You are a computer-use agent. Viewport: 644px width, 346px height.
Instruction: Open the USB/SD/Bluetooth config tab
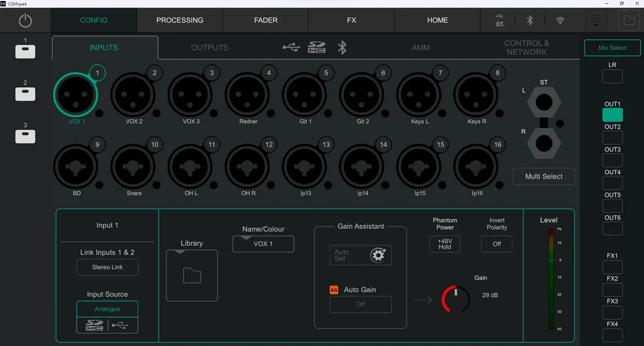click(x=315, y=48)
